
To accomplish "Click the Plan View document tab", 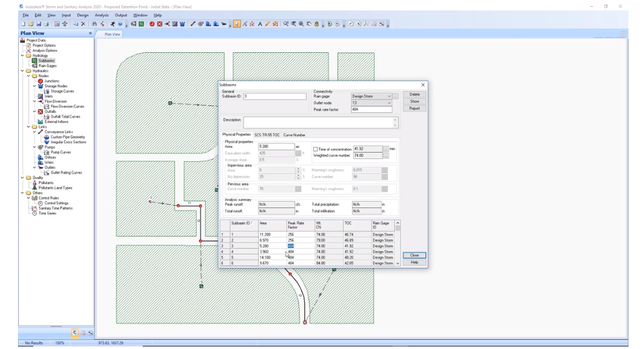I will click(x=112, y=34).
